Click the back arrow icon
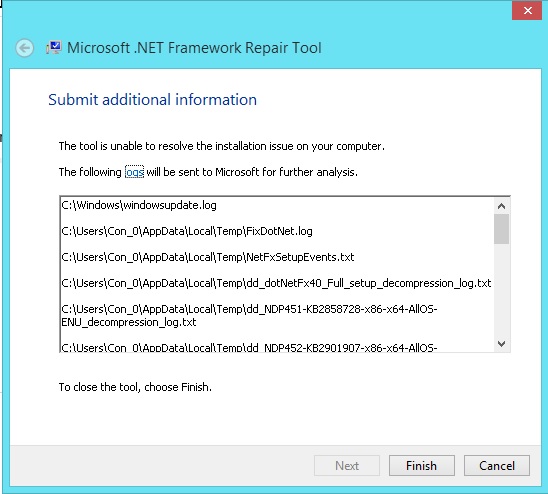Image resolution: width=548 pixels, height=494 pixels. pyautogui.click(x=24, y=48)
